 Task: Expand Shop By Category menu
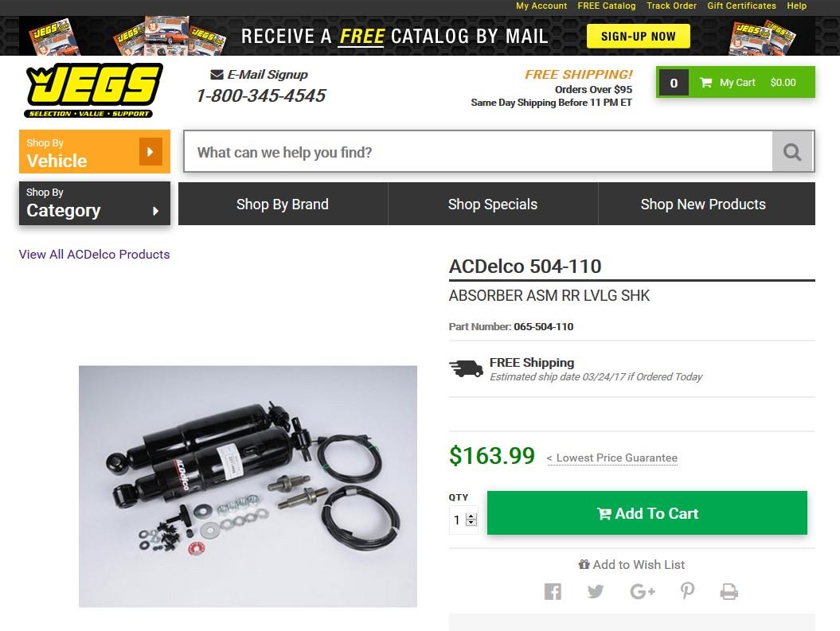(x=95, y=204)
